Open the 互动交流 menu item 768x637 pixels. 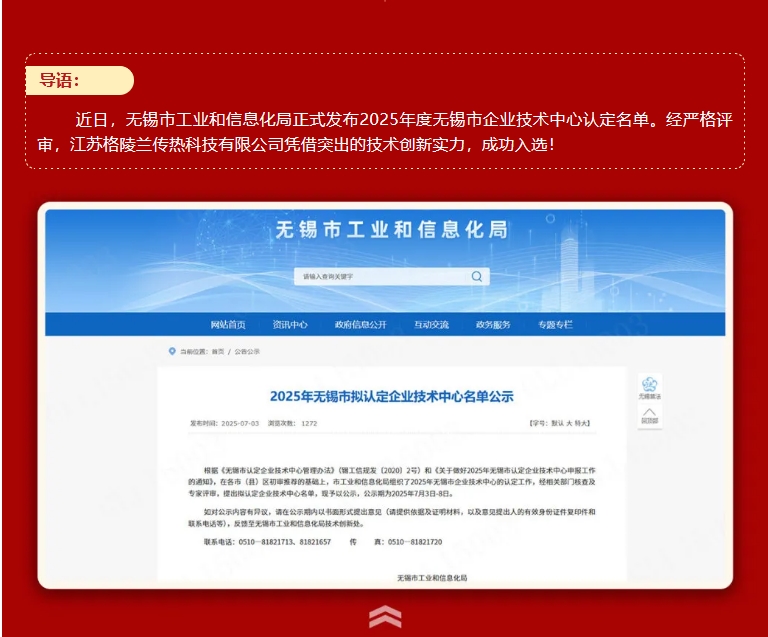[431, 325]
